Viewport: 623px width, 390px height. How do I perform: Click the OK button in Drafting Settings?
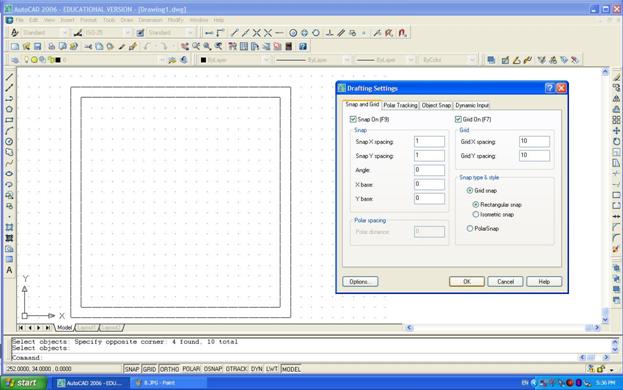tap(467, 282)
